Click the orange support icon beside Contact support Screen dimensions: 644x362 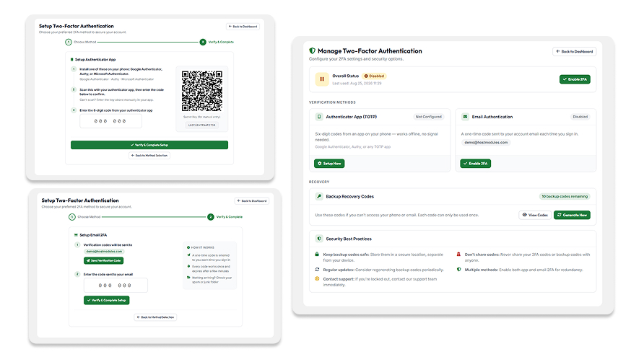(317, 278)
